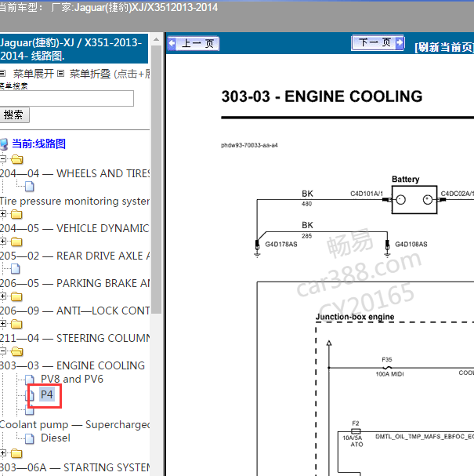Click folder icon above 205—02 Rear Drive Axle

pyautogui.click(x=16, y=242)
